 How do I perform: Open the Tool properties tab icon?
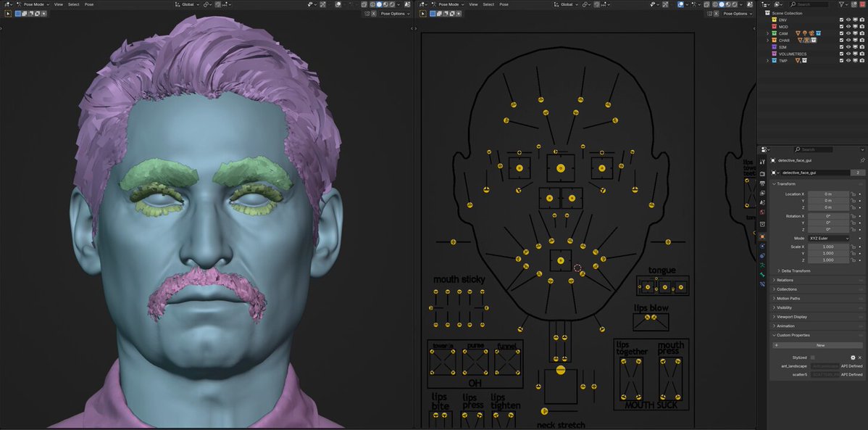(x=762, y=161)
